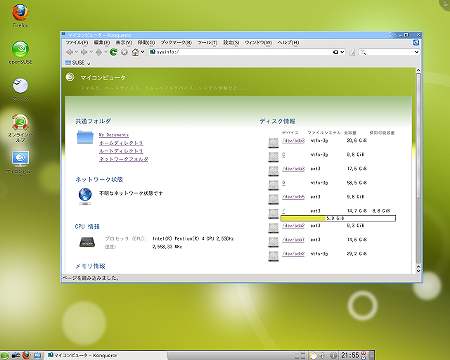The width and height of the screenshot is (450, 360).
Task: Open the search box dropdown arrow
Action: (x=416, y=52)
